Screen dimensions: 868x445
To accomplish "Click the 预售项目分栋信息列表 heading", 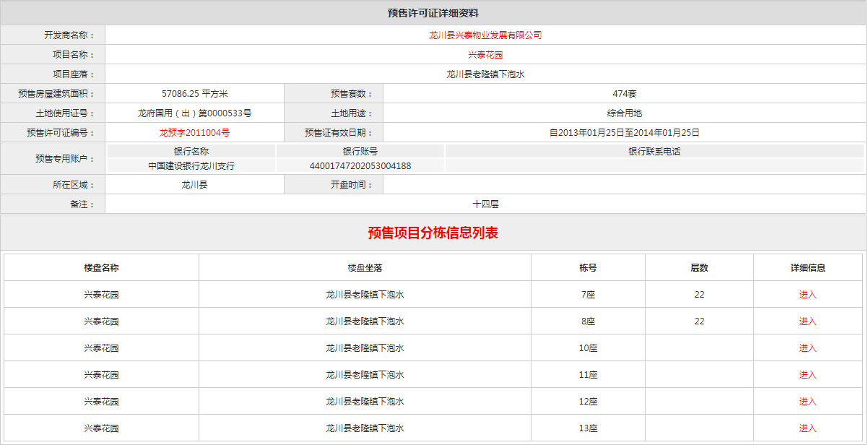I will click(433, 233).
